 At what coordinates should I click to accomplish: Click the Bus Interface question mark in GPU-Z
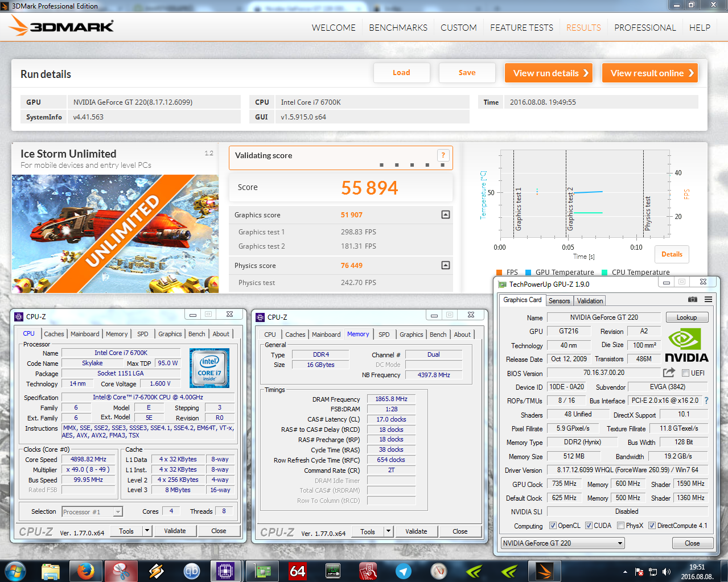pos(706,401)
